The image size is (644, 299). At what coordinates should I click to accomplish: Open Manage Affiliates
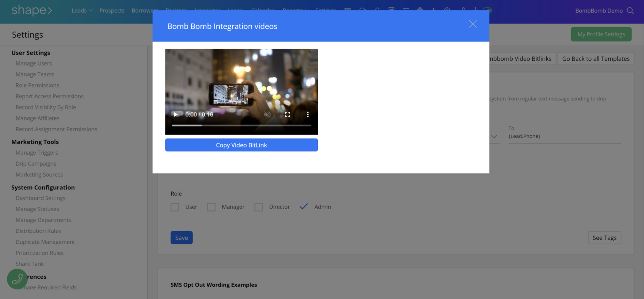(37, 118)
